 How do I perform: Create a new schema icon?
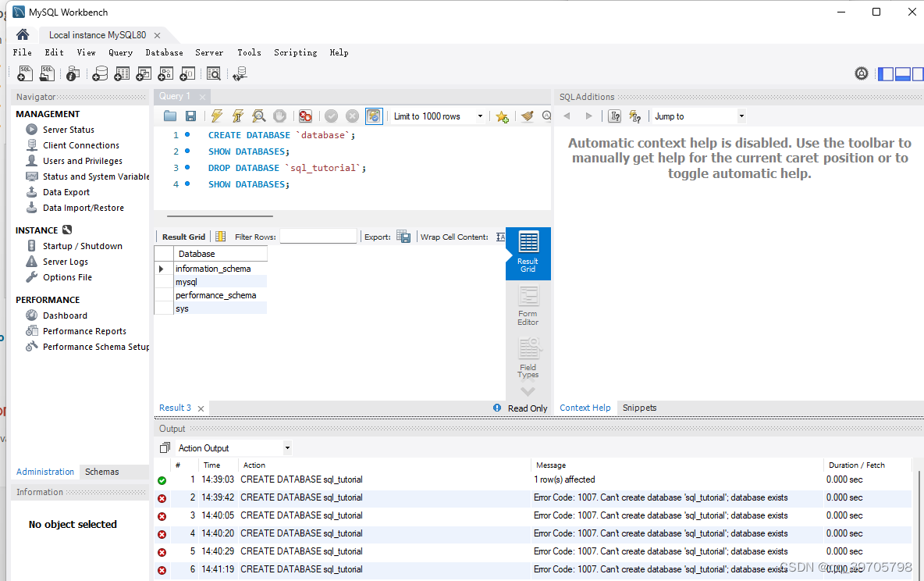[x=100, y=73]
